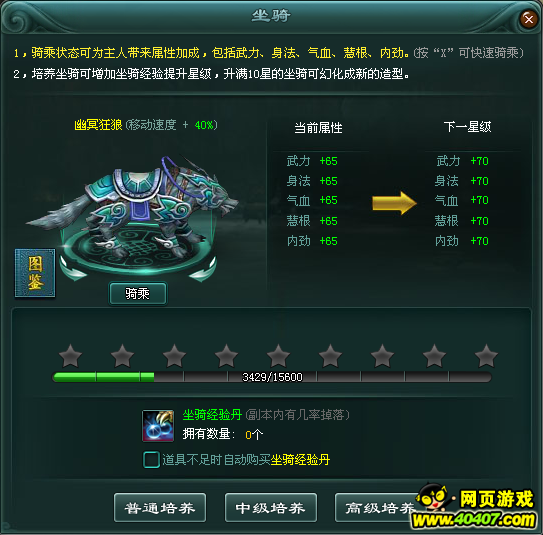Click the yellow 坐骑经验丹 link text
The image size is (543, 535).
click(x=300, y=460)
